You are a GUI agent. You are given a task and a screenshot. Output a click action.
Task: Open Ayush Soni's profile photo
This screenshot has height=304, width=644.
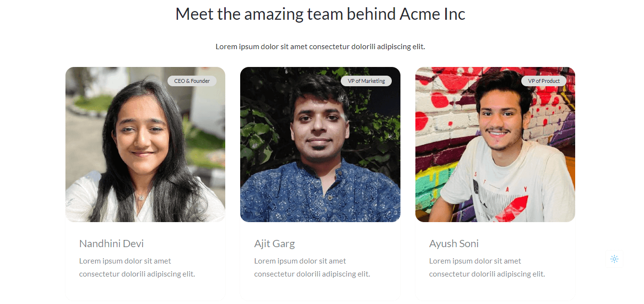pyautogui.click(x=495, y=145)
